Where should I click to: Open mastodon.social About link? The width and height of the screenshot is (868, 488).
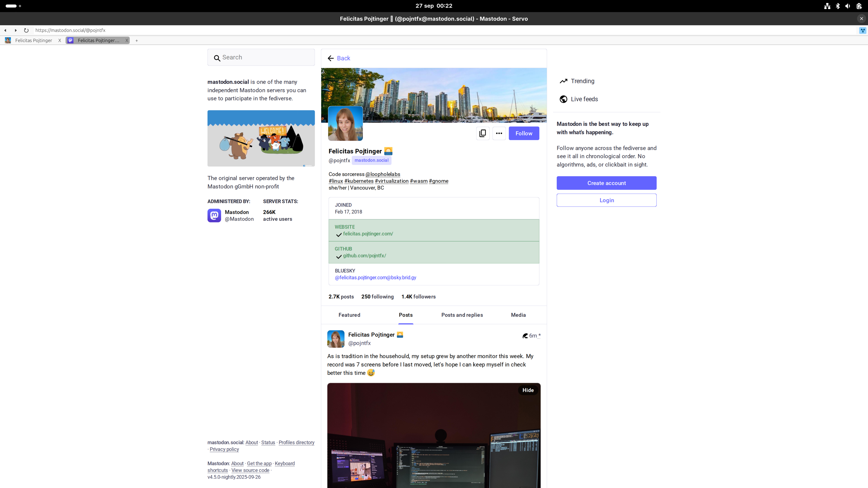252,443
